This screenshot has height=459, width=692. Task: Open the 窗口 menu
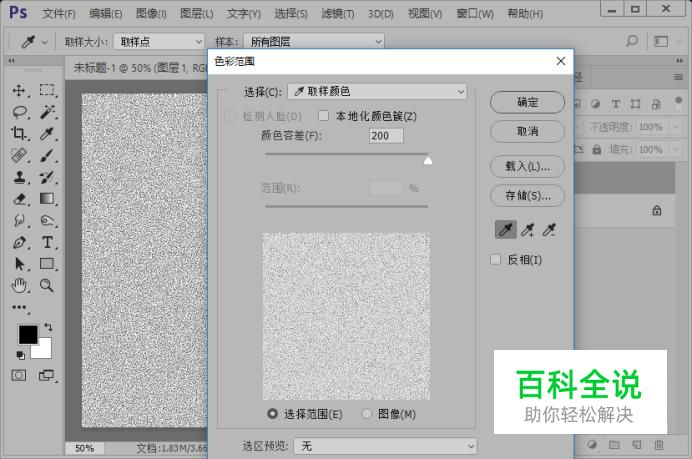click(x=474, y=14)
